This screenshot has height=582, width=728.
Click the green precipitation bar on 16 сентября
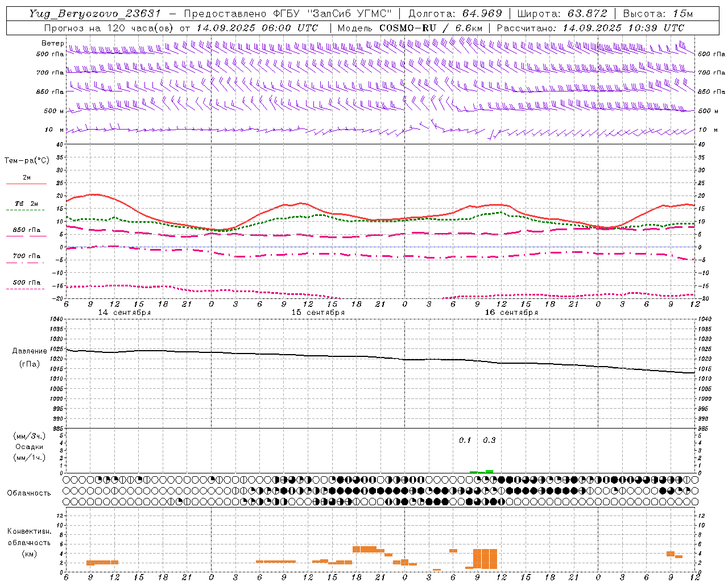click(481, 471)
